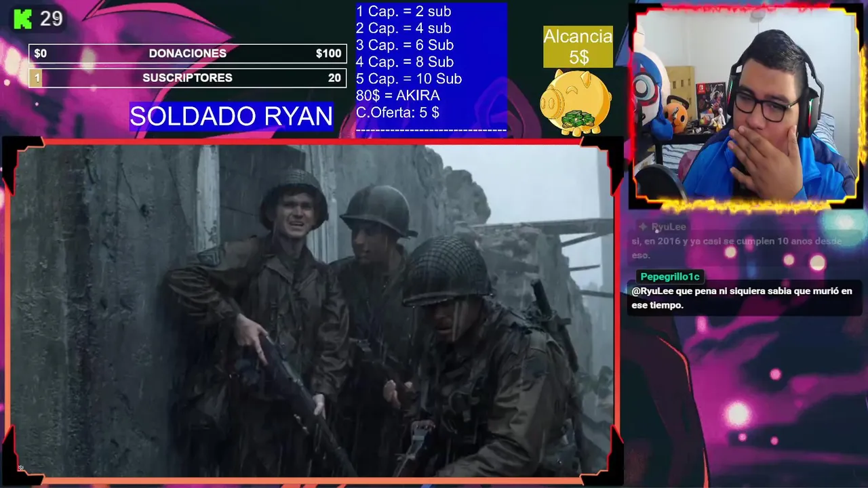Click the '80$ = AKIRA' line
This screenshot has width=868, height=488.
398,96
